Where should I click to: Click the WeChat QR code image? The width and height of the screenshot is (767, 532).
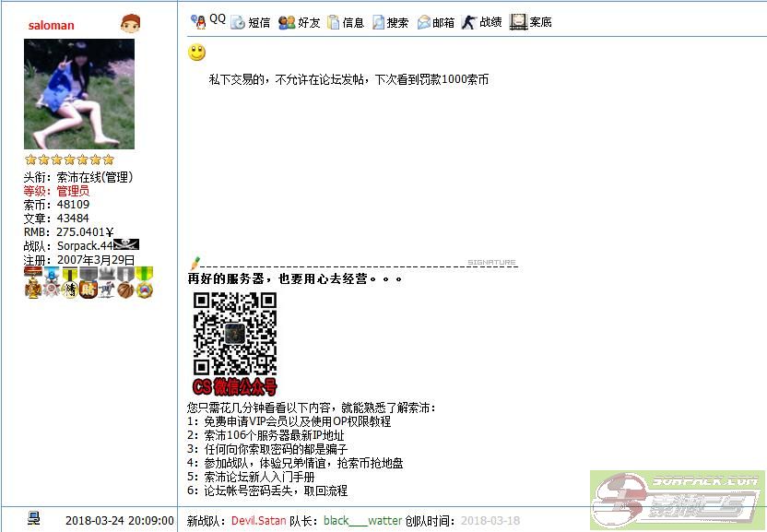[235, 334]
